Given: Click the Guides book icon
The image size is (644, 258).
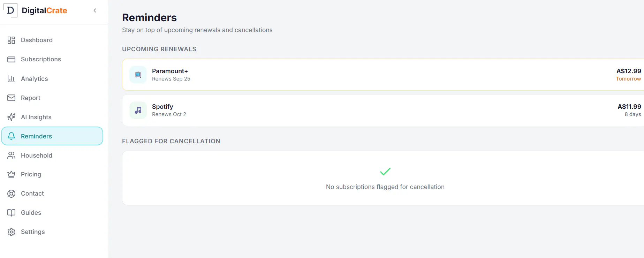Looking at the screenshot, I should click(x=11, y=213).
